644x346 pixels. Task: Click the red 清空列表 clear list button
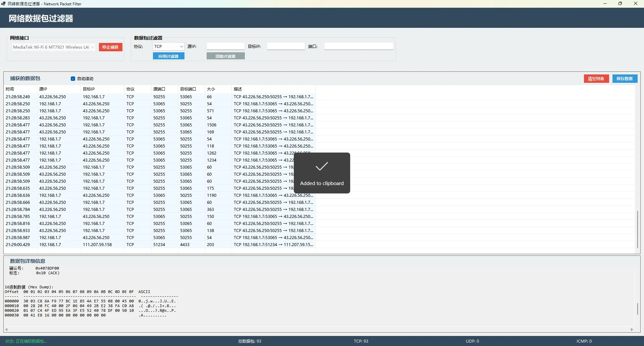point(596,79)
